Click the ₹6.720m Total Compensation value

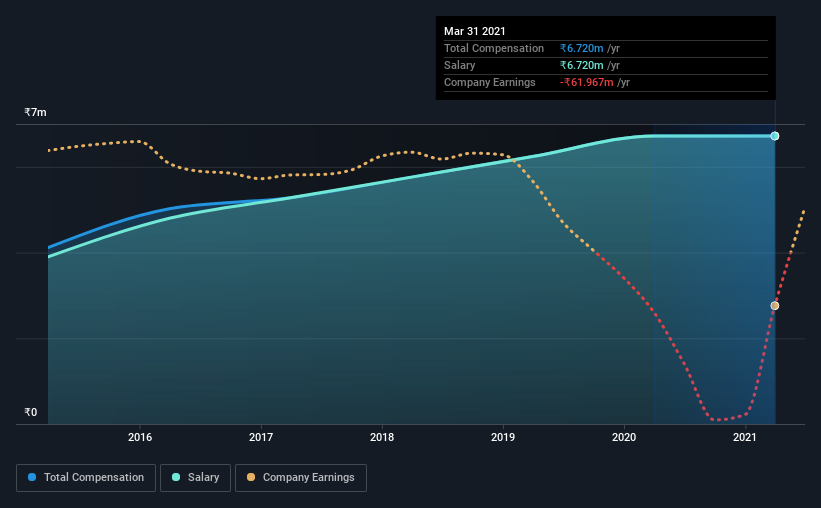point(581,48)
